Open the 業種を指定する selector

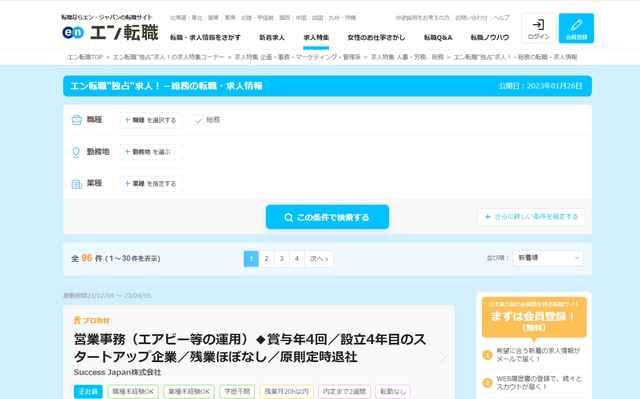click(x=151, y=184)
